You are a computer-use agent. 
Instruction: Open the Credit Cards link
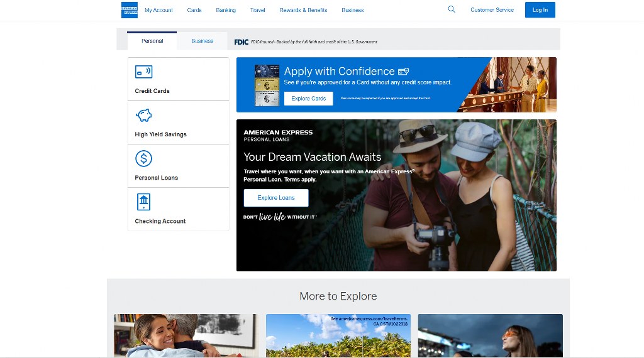(x=178, y=79)
